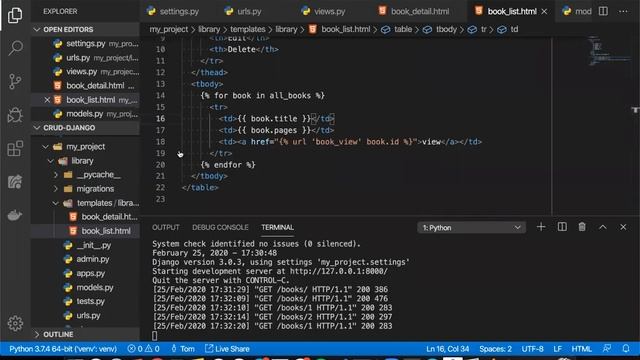Open urls.py in library file tree
This screenshot has height=360, width=640.
pos(86,316)
